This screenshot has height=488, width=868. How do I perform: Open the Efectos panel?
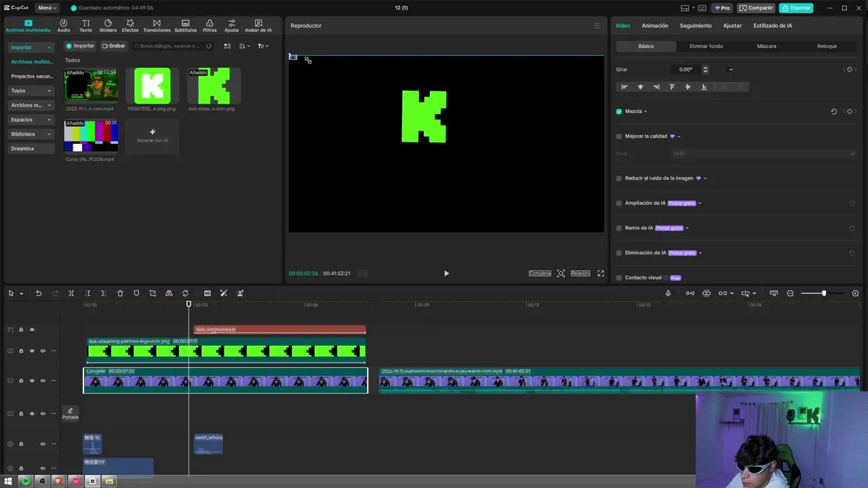click(130, 26)
